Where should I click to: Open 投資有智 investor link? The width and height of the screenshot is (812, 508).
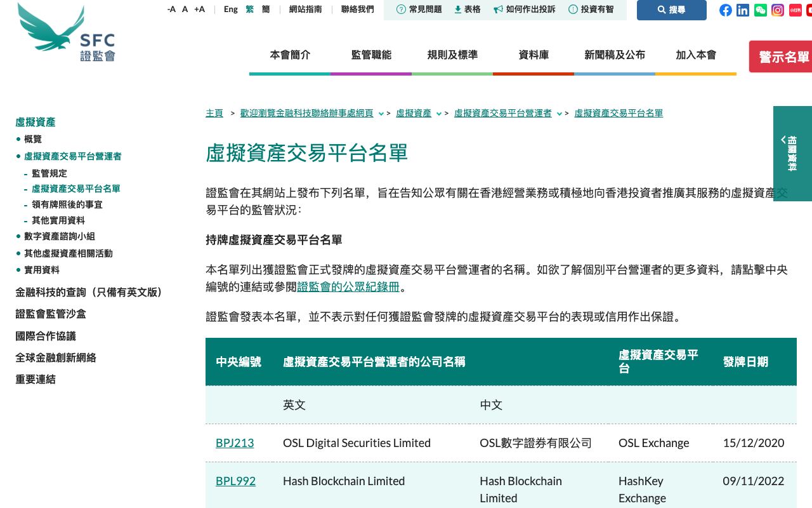591,10
